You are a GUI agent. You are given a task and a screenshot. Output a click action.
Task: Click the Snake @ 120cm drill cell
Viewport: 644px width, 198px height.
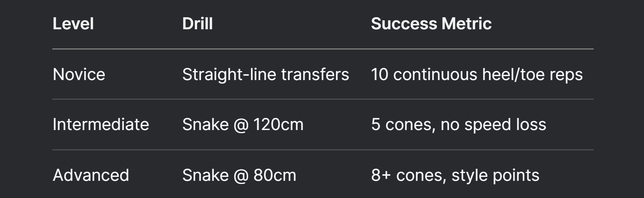[x=243, y=125]
